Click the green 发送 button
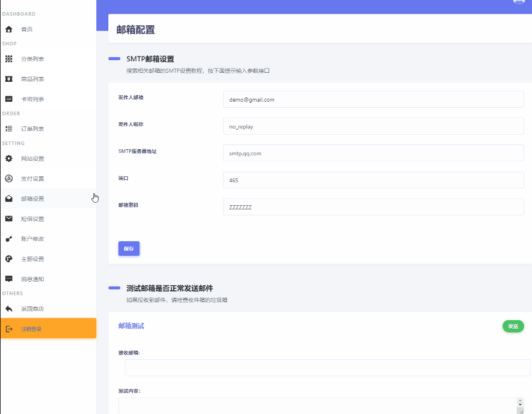Image resolution: width=532 pixels, height=414 pixels. (x=513, y=326)
